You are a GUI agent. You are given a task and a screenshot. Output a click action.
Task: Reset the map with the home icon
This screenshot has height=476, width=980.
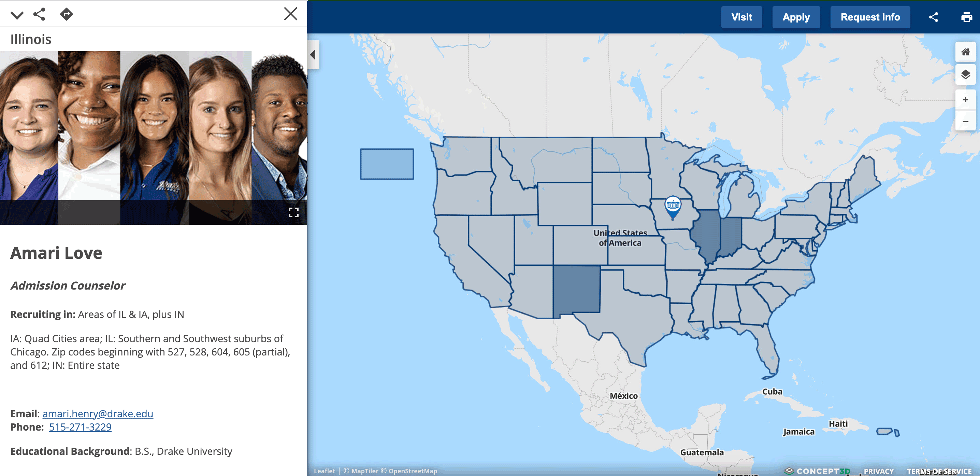tap(965, 52)
